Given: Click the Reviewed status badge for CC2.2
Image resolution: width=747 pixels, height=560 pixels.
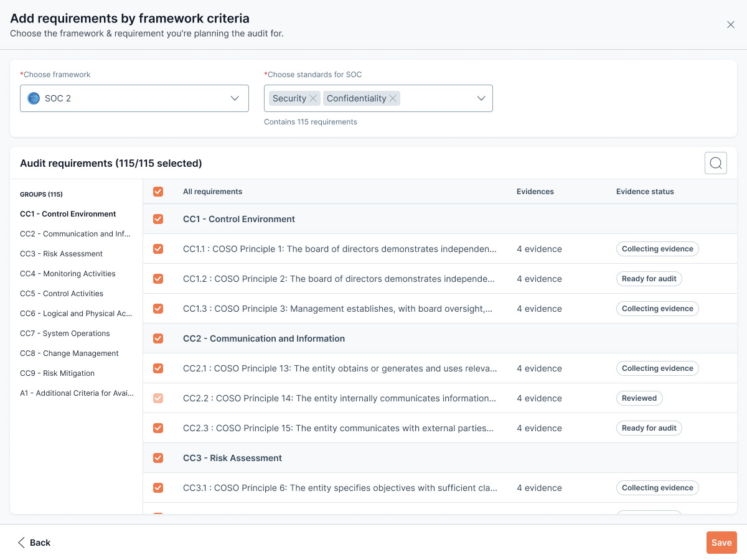Looking at the screenshot, I should [639, 398].
